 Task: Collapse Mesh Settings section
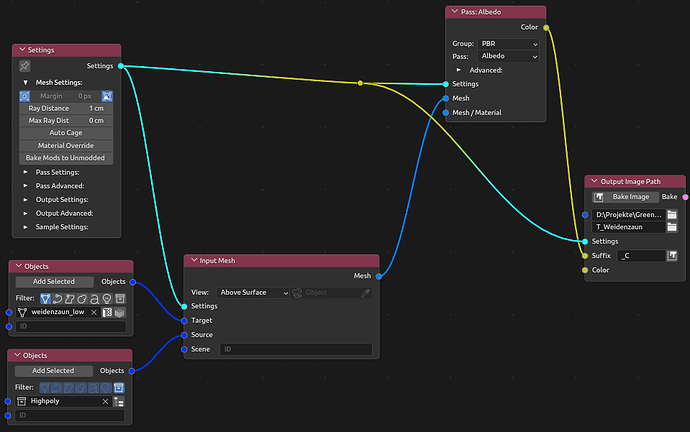tap(26, 82)
